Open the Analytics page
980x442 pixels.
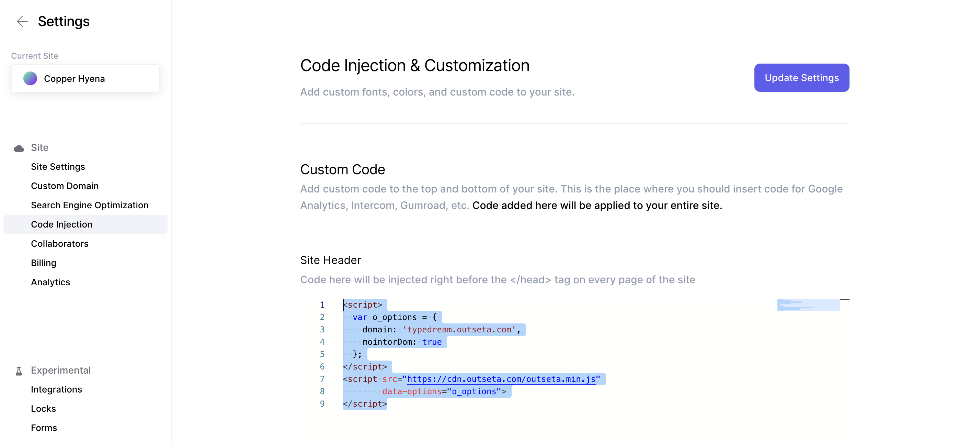tap(50, 283)
